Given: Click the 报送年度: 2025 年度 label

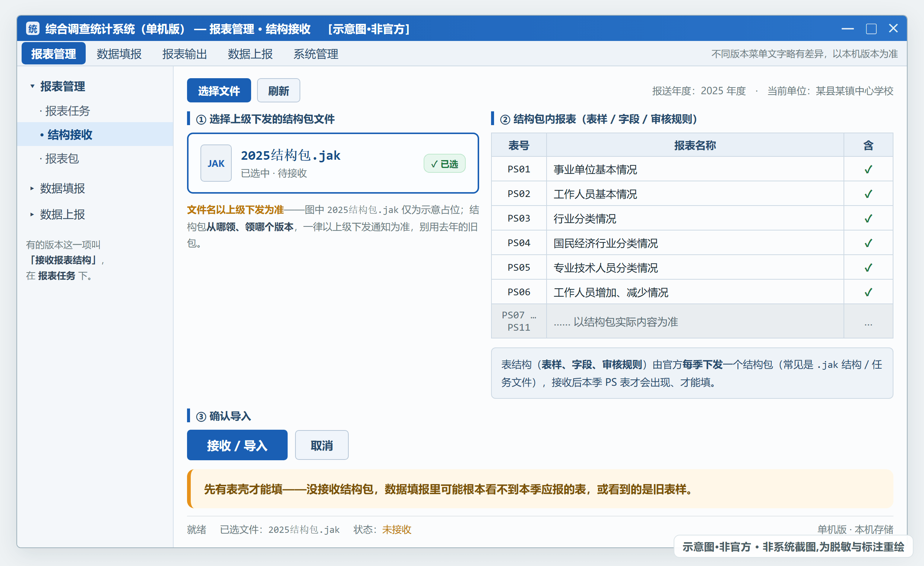Looking at the screenshot, I should (699, 91).
